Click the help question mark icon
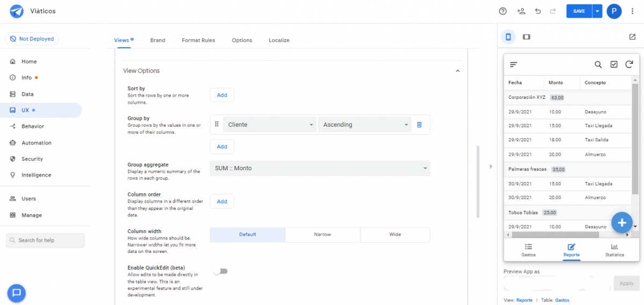 point(503,11)
